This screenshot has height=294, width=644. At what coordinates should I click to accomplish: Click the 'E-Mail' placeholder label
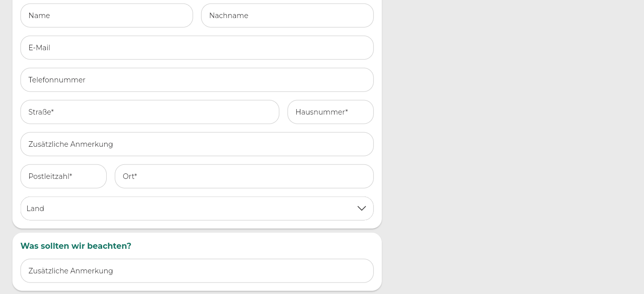point(39,48)
